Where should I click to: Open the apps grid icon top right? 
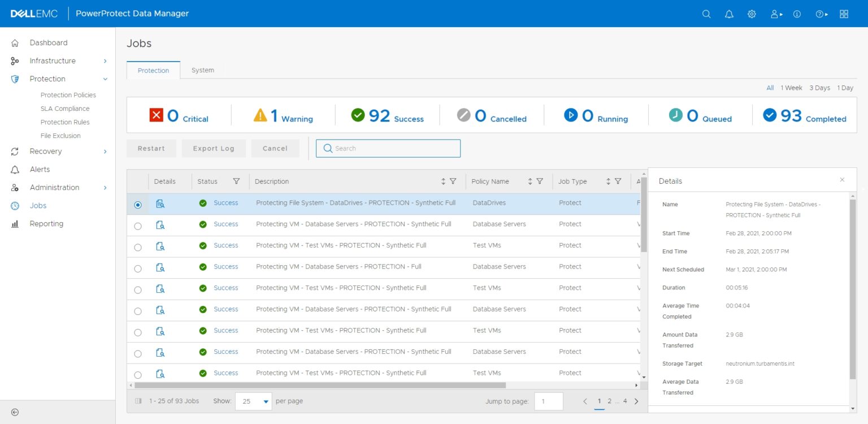pyautogui.click(x=844, y=14)
